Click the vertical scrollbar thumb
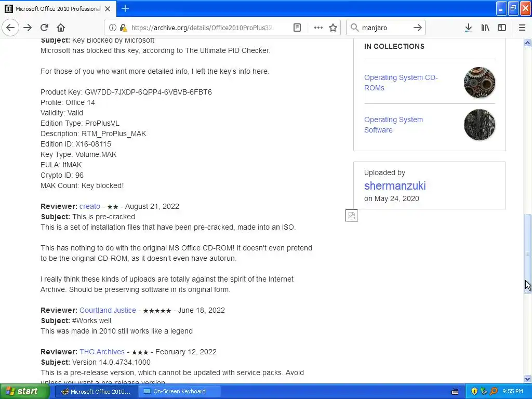 [x=527, y=254]
